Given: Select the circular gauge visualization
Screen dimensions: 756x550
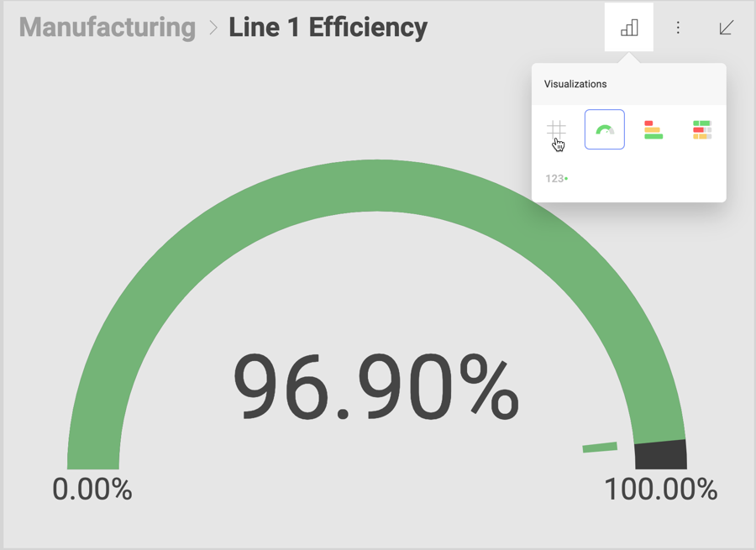Looking at the screenshot, I should point(605,129).
